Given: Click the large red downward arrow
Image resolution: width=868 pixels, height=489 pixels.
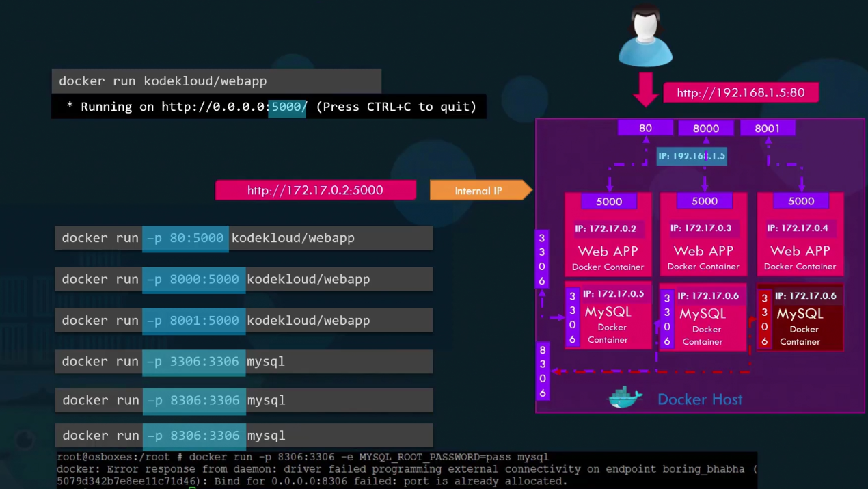Looking at the screenshot, I should 645,90.
